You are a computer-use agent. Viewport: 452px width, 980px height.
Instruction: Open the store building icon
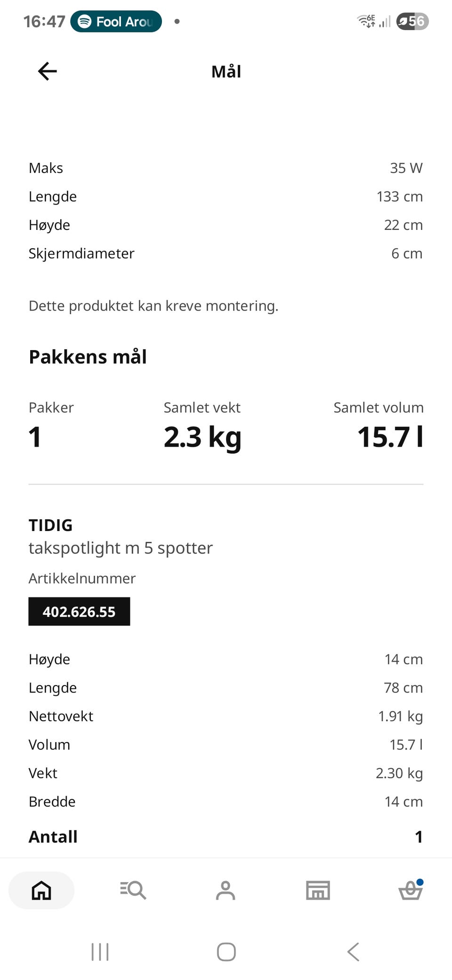318,890
